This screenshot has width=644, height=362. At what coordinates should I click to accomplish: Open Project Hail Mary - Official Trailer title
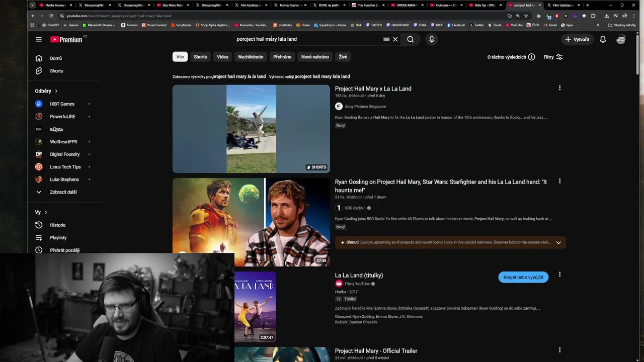(x=376, y=351)
